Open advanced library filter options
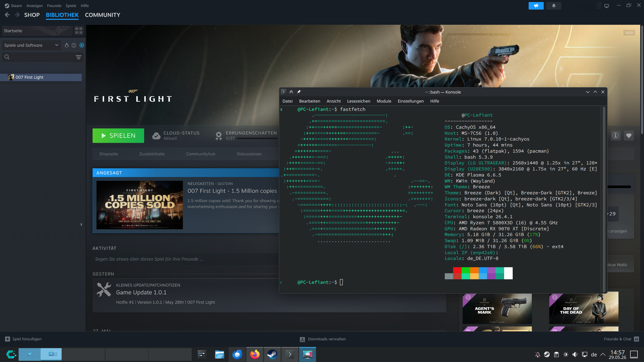The width and height of the screenshot is (644, 362). click(78, 57)
